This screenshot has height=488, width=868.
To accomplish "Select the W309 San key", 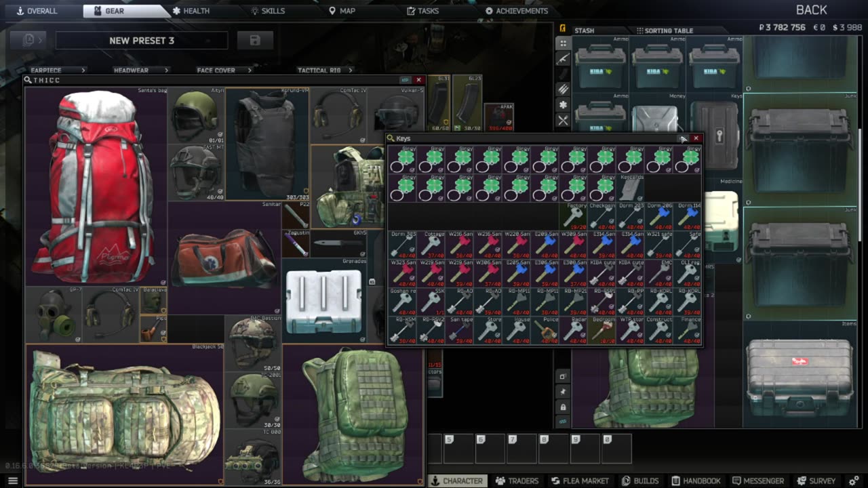I will point(573,245).
